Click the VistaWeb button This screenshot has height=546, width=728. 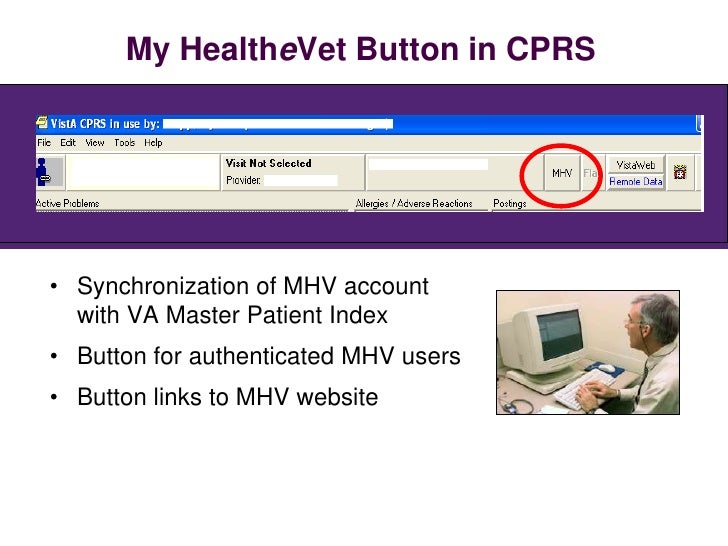click(x=636, y=165)
